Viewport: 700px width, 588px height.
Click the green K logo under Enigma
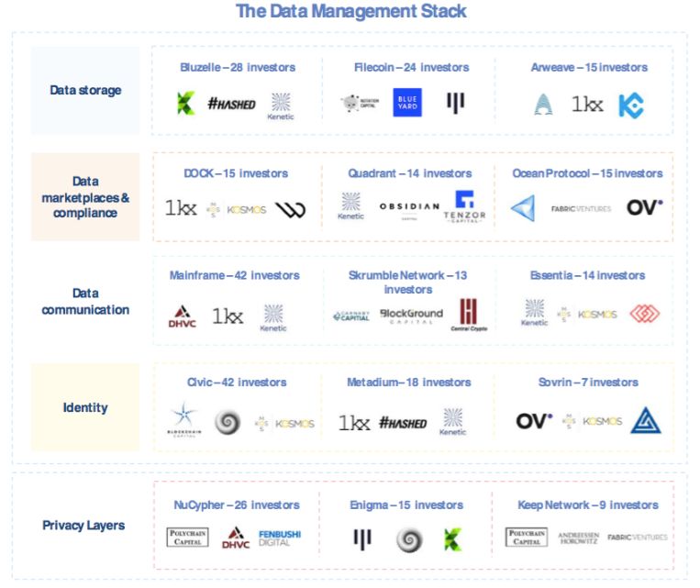click(452, 539)
